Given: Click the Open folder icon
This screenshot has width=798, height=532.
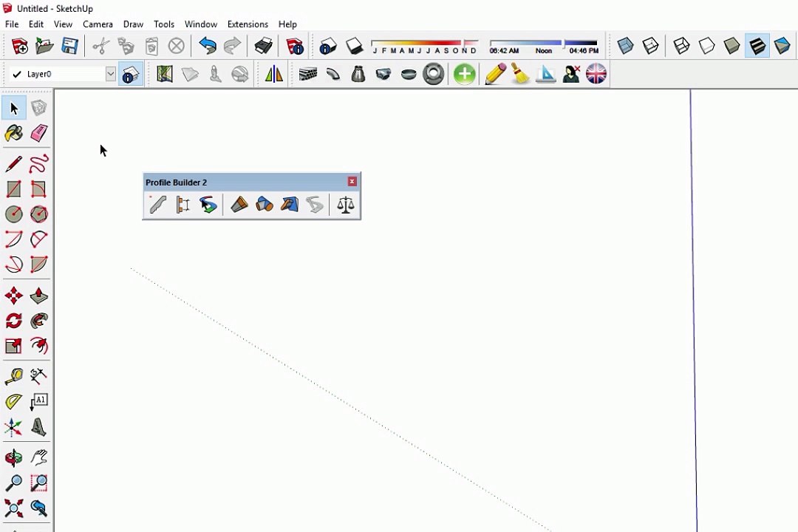Looking at the screenshot, I should [45, 46].
